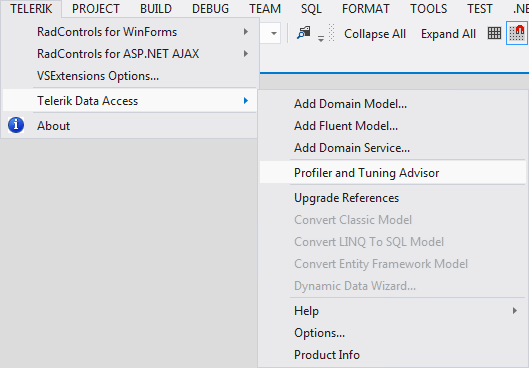Image resolution: width=529 pixels, height=368 pixels.
Task: Choose Add Domain Model...
Action: [393, 104]
